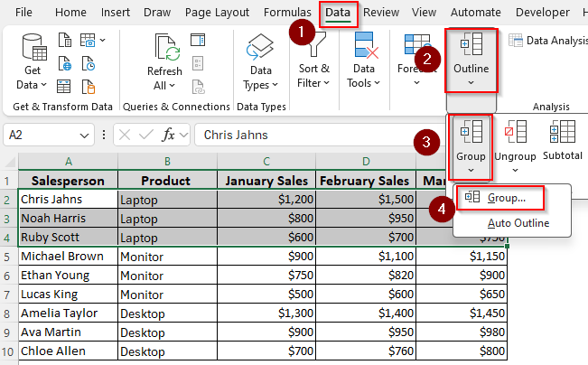The image size is (588, 365).
Task: Click the Michael Brown cell
Action: click(69, 257)
